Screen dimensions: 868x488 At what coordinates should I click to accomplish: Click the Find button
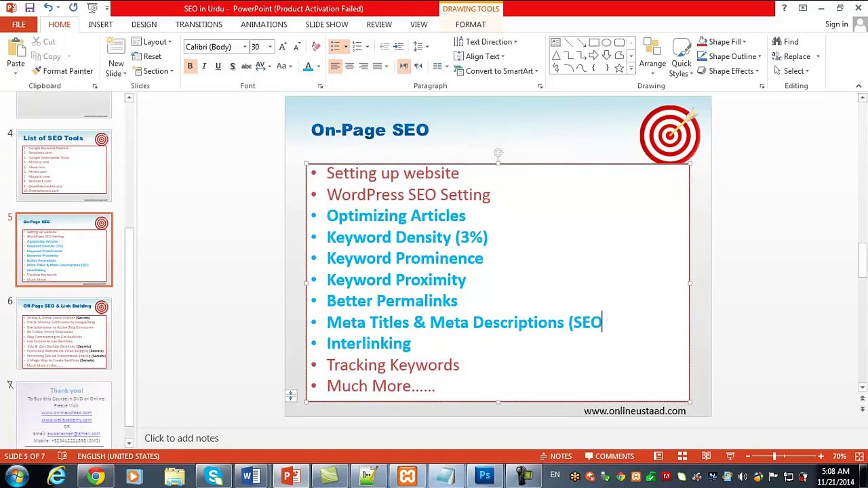pos(786,42)
